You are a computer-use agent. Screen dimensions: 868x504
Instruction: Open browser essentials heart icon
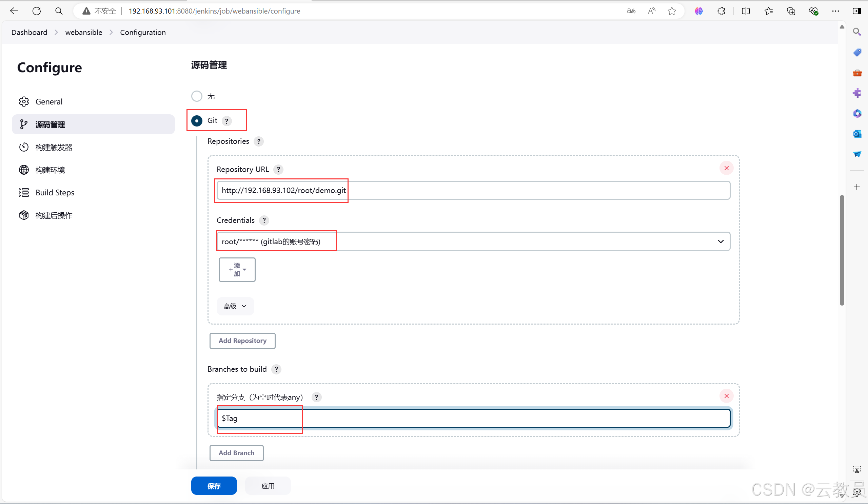(813, 11)
